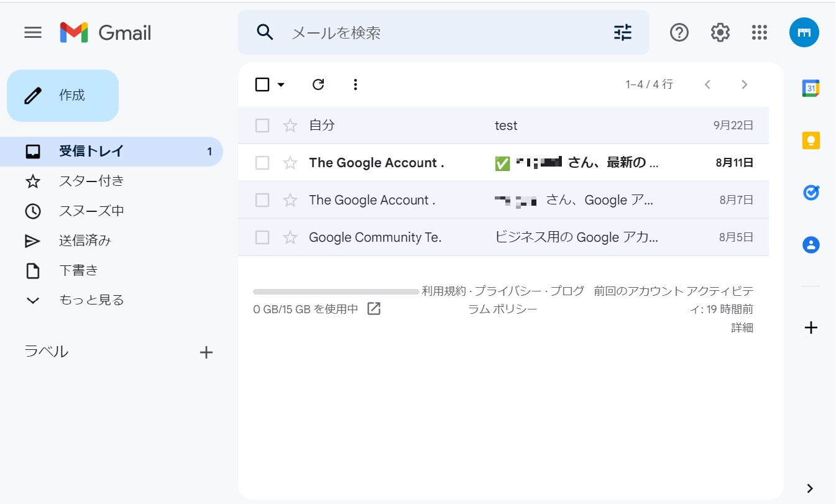This screenshot has height=504, width=836.
Task: Star the Google Community Team email
Action: tap(290, 237)
